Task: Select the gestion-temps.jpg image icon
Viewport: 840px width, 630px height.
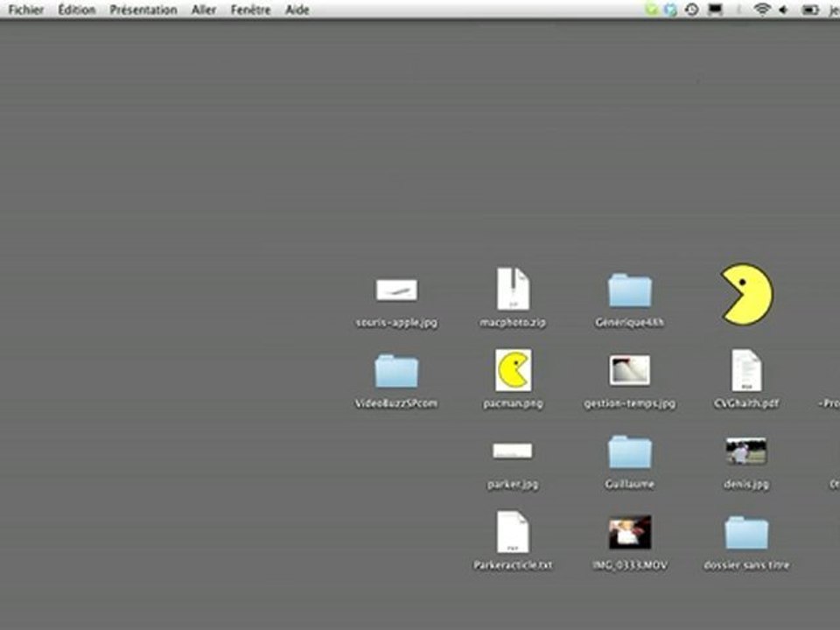Action: [x=629, y=369]
